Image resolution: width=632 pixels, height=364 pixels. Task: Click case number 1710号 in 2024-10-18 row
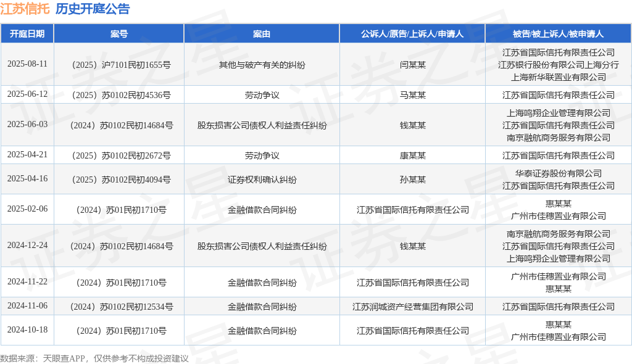point(119,331)
